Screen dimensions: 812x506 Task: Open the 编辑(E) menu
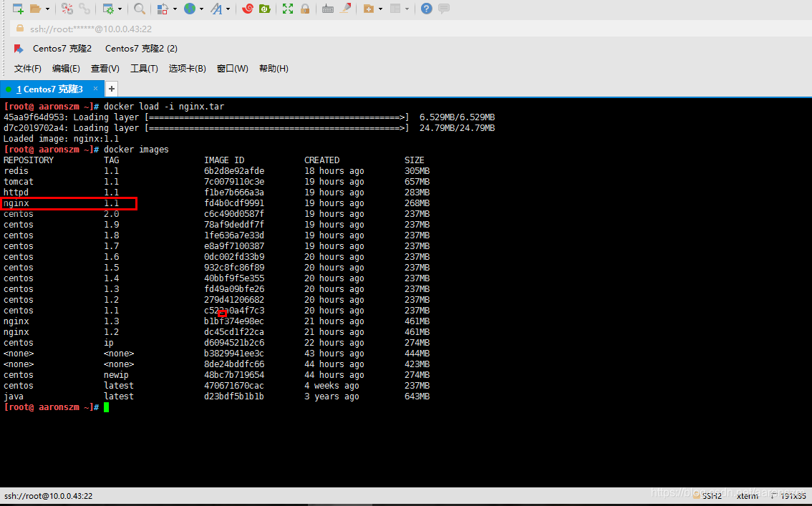tap(66, 68)
